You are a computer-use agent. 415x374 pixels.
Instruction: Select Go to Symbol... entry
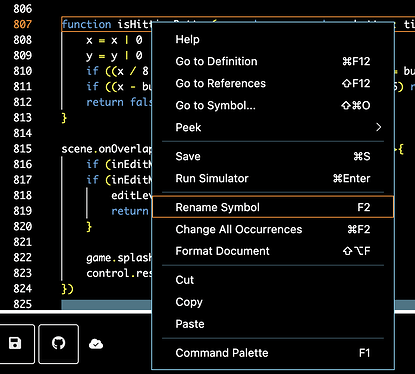point(273,105)
